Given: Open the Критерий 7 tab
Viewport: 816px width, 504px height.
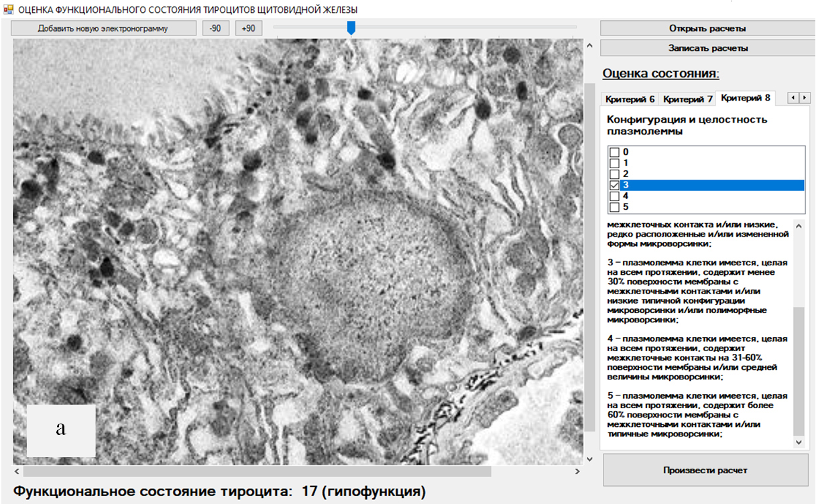Looking at the screenshot, I should point(687,99).
